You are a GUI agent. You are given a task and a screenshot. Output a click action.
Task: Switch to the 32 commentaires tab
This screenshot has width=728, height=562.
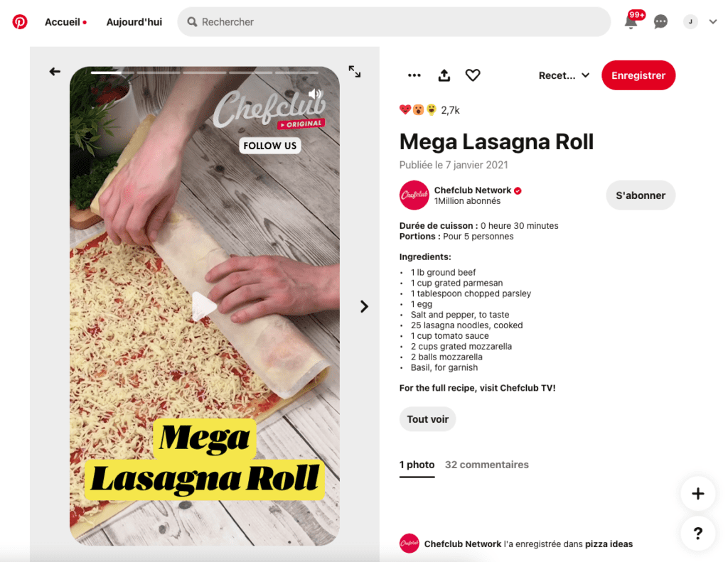click(x=486, y=465)
